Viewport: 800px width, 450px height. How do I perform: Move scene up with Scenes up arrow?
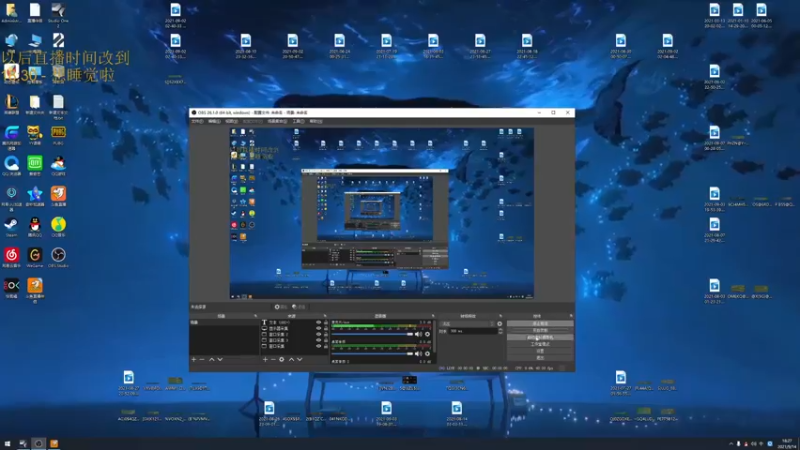coord(212,360)
